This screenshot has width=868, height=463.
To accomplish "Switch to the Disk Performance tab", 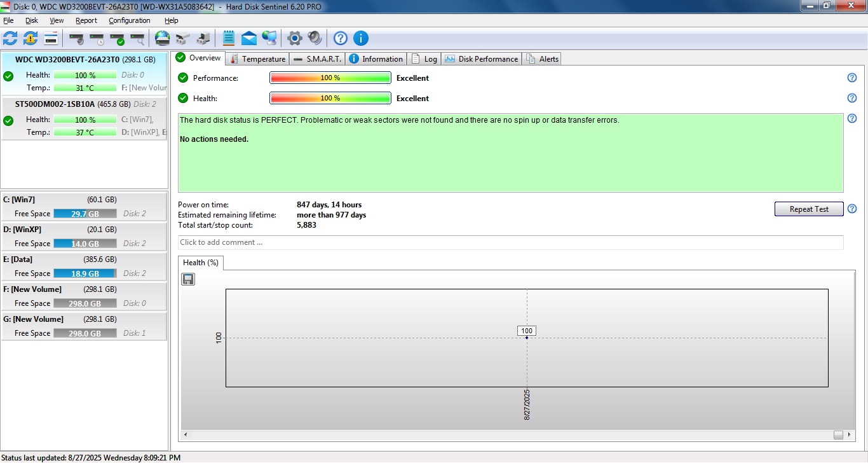I will (482, 59).
